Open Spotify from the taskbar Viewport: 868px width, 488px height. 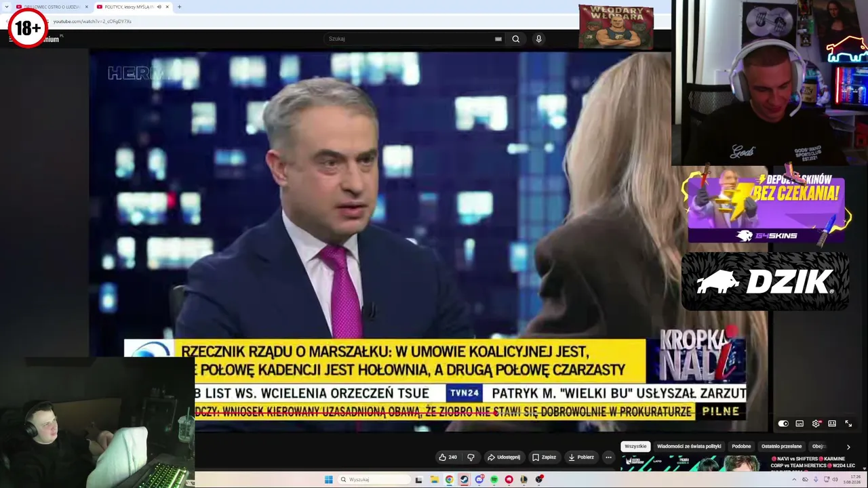[494, 480]
